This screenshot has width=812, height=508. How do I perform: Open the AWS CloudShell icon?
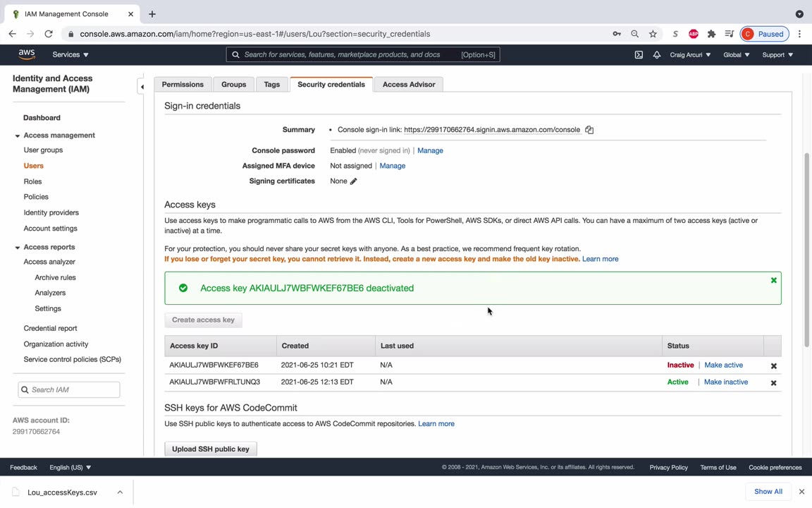pyautogui.click(x=639, y=54)
